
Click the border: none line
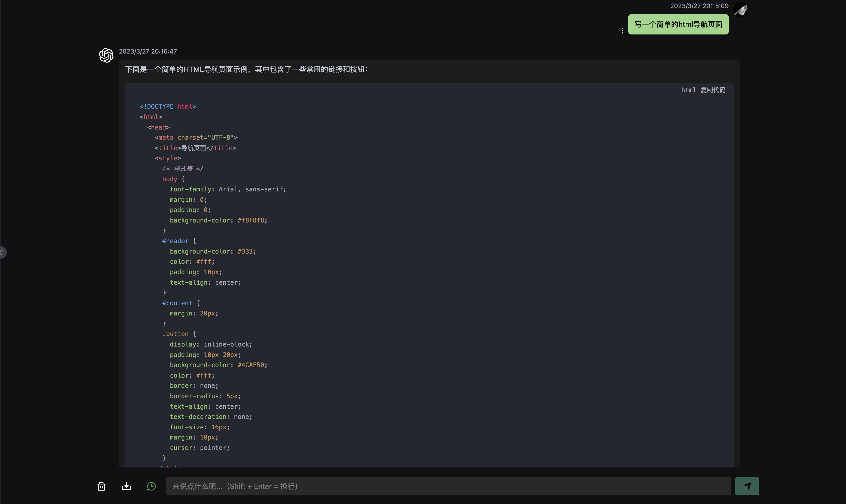(194, 385)
